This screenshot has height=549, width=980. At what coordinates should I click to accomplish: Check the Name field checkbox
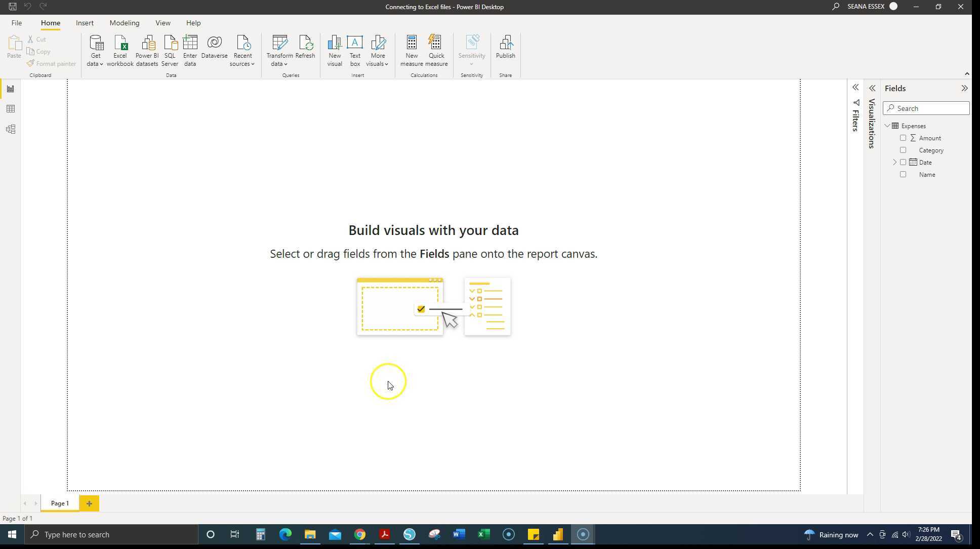click(x=903, y=174)
